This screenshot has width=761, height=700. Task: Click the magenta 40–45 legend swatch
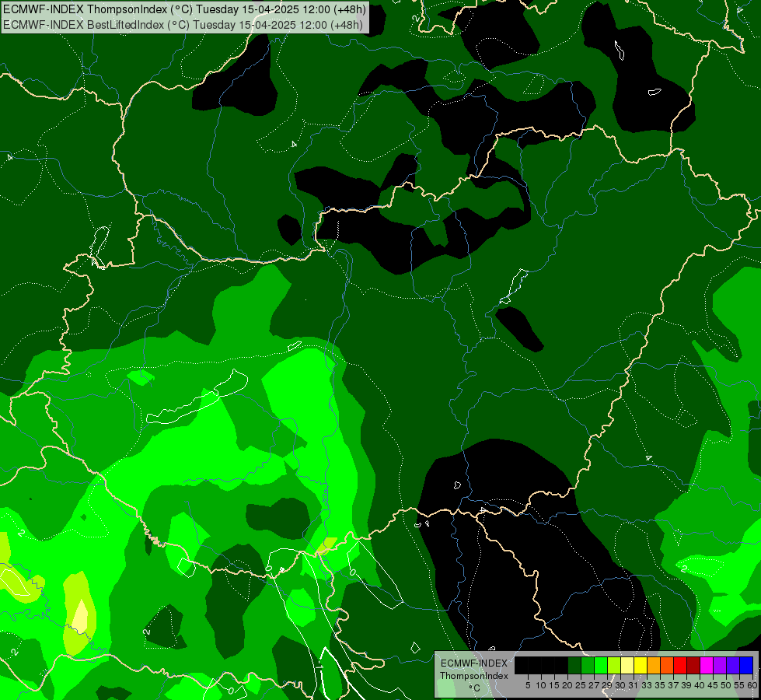click(x=707, y=665)
